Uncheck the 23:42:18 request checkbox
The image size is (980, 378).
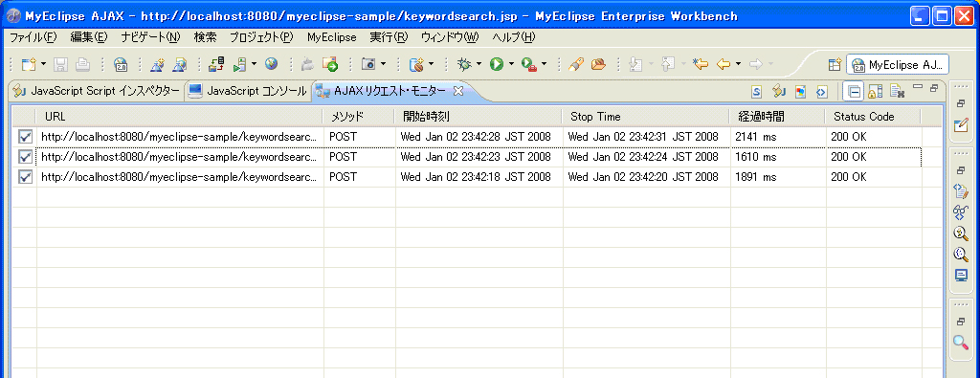(x=26, y=177)
